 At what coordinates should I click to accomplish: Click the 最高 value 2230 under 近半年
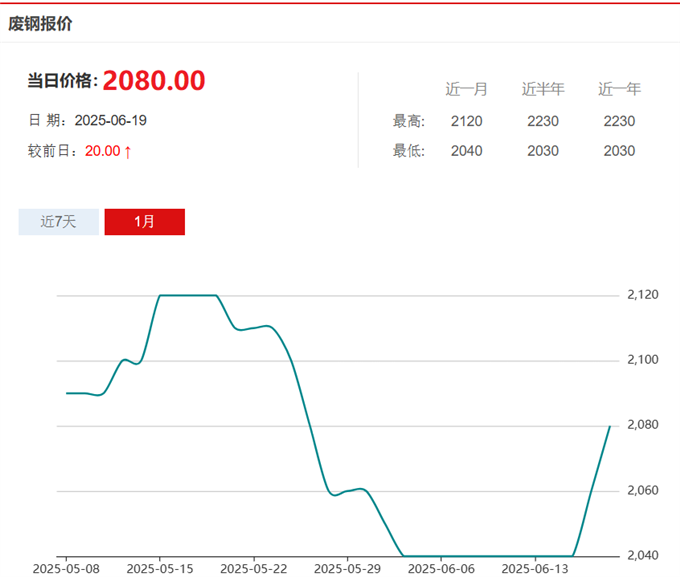(543, 121)
